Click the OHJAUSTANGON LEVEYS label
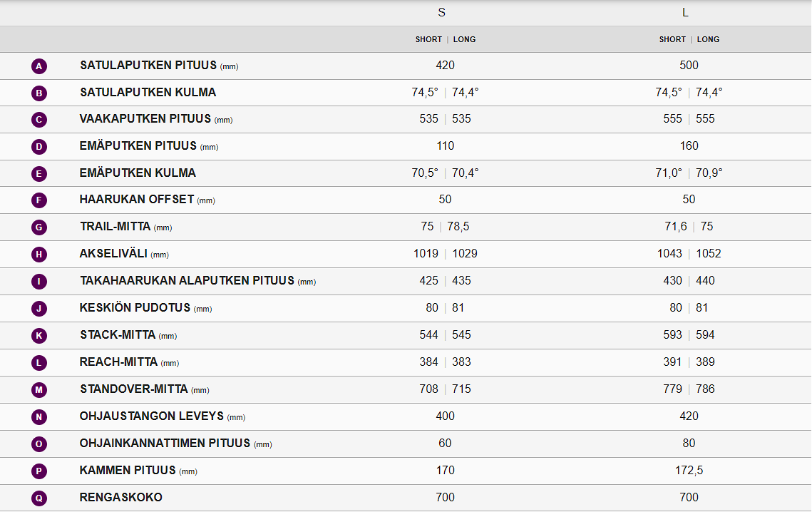 pyautogui.click(x=152, y=416)
